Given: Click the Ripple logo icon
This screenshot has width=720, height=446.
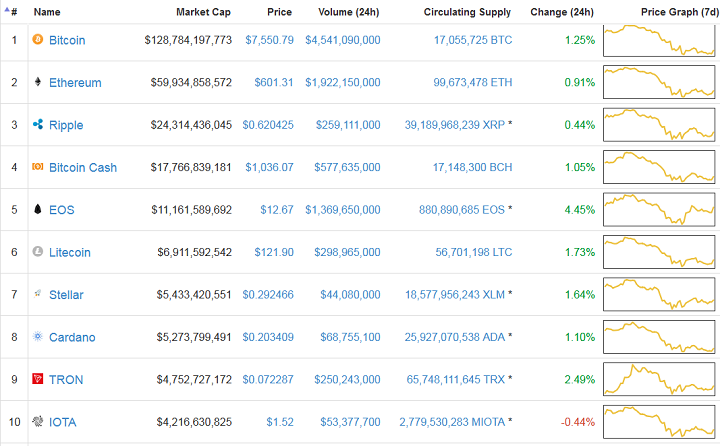Looking at the screenshot, I should coord(38,125).
